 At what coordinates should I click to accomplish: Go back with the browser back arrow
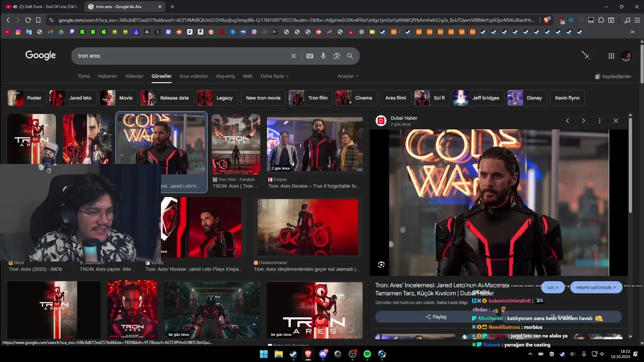click(8, 20)
